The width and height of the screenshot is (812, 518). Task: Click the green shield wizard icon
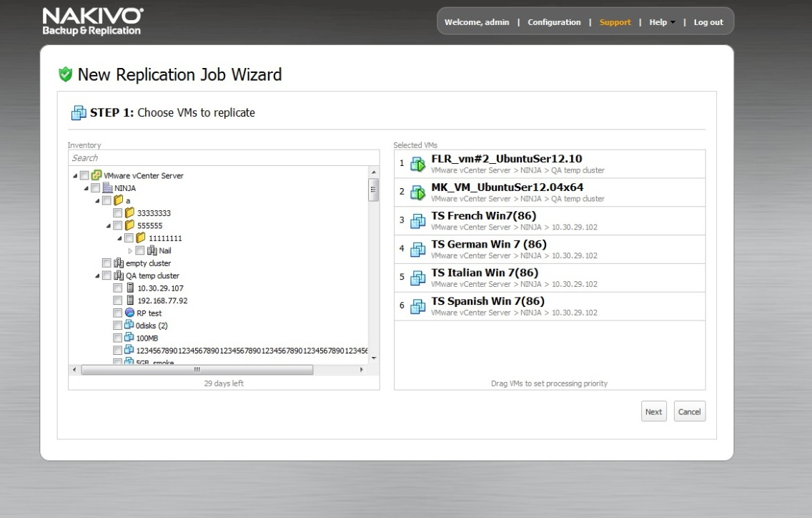(x=65, y=74)
